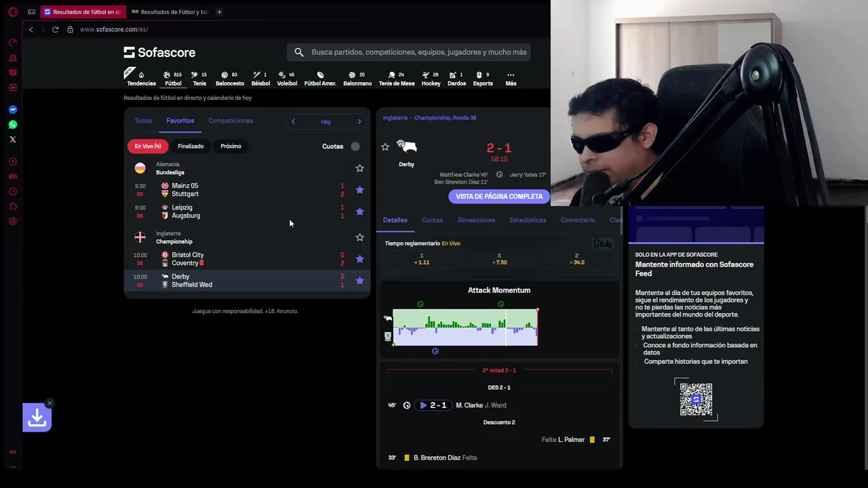Click the search matches input field

click(410, 52)
